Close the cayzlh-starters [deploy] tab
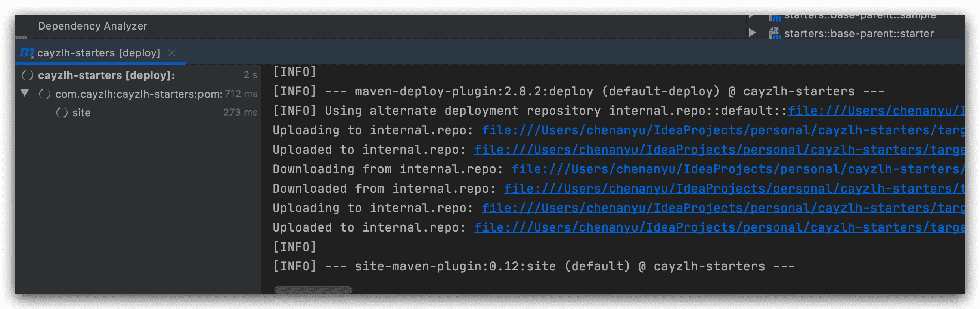The width and height of the screenshot is (980, 309). pos(172,53)
